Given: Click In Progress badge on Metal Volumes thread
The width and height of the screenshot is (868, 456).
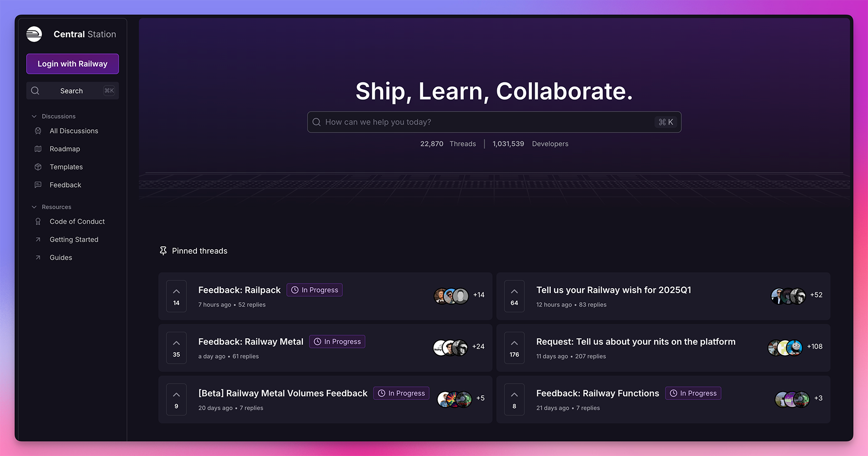Looking at the screenshot, I should coord(401,393).
